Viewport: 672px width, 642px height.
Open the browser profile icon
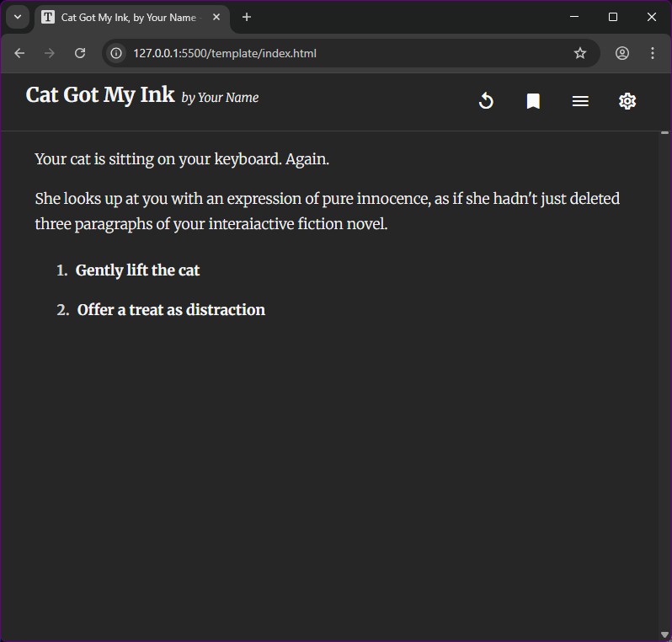point(622,53)
